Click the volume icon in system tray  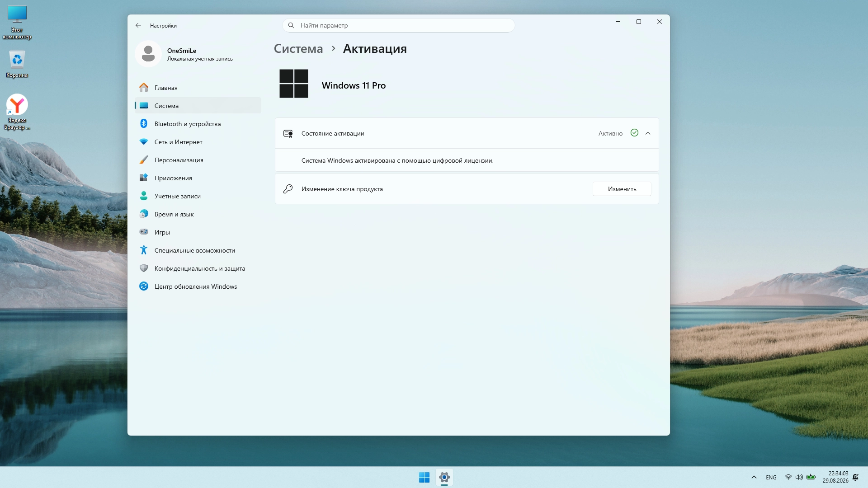799,478
